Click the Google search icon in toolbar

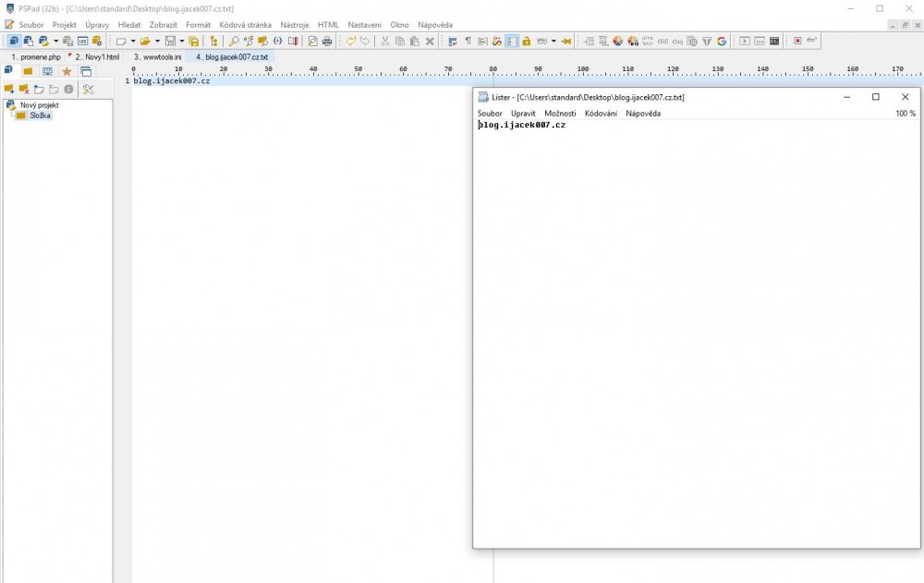(722, 42)
